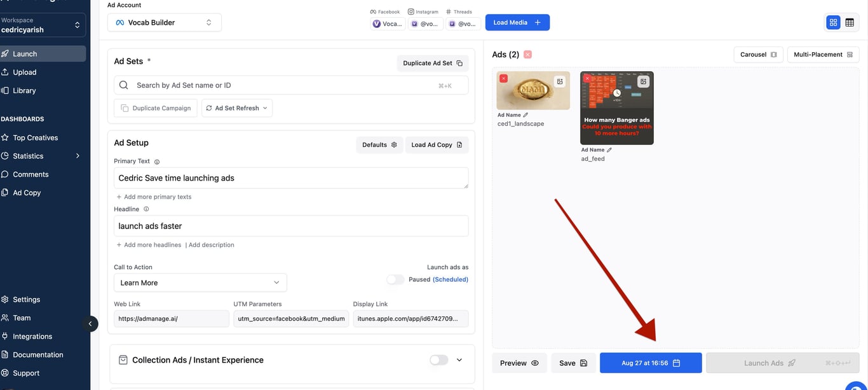Click the Settings gear icon in sidebar
This screenshot has height=390, width=868.
[x=5, y=300]
